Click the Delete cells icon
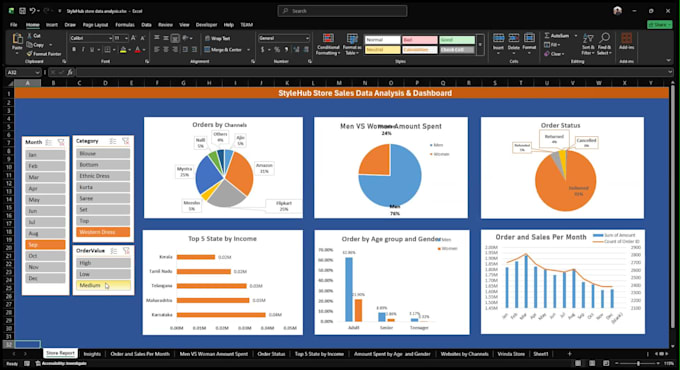Viewport: 680px width, 370px height. [514, 38]
